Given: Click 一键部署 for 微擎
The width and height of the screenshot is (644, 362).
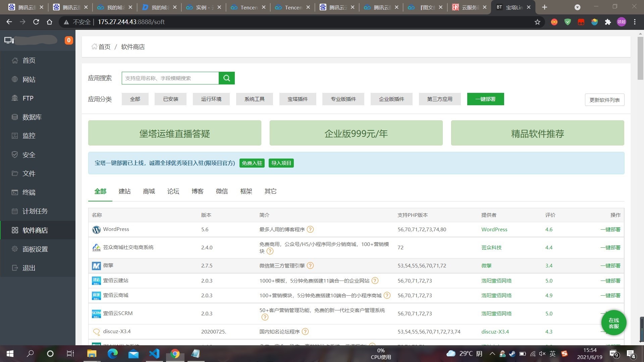Looking at the screenshot, I should pos(610,266).
